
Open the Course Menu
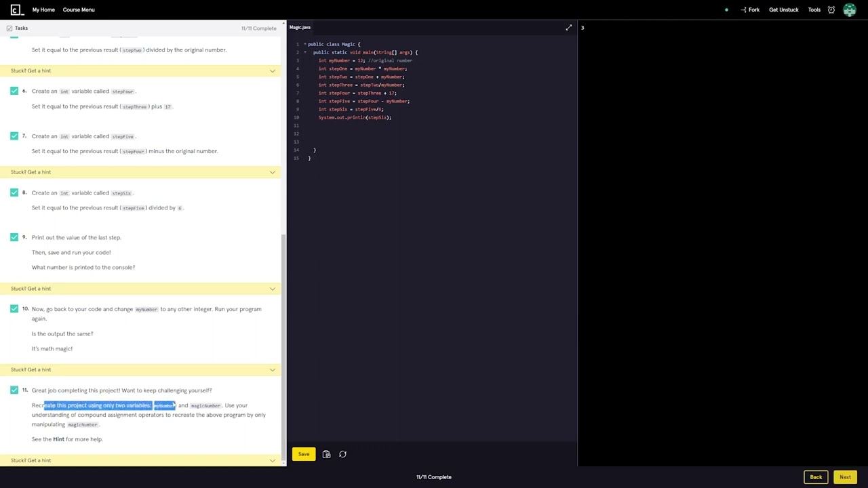point(79,9)
